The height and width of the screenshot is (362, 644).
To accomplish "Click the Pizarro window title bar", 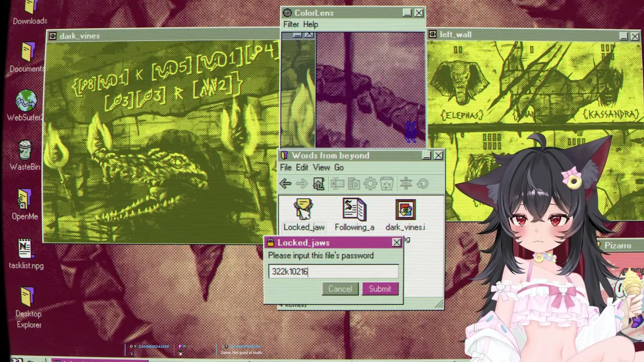I will [618, 245].
